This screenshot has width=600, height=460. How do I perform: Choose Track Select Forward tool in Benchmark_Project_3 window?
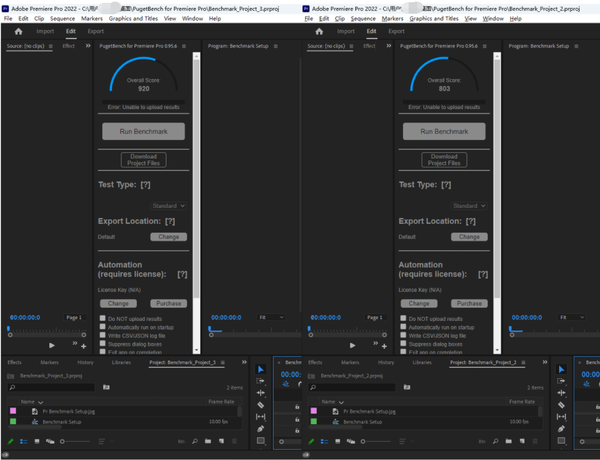point(261,381)
